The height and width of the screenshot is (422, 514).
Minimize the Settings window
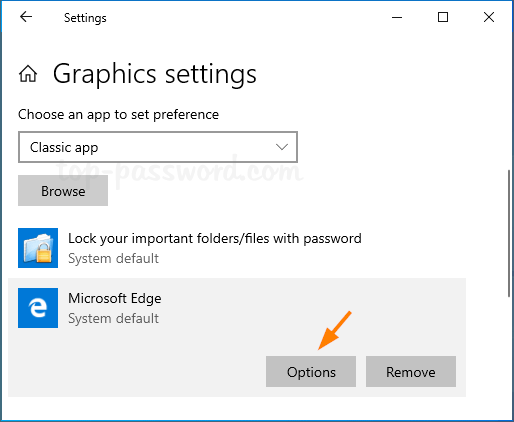pyautogui.click(x=397, y=17)
